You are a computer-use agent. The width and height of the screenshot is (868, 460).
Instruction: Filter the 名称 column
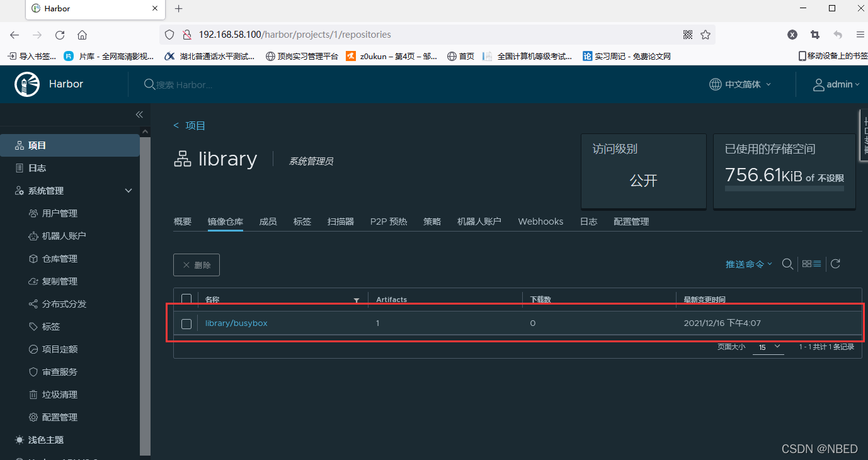(357, 300)
